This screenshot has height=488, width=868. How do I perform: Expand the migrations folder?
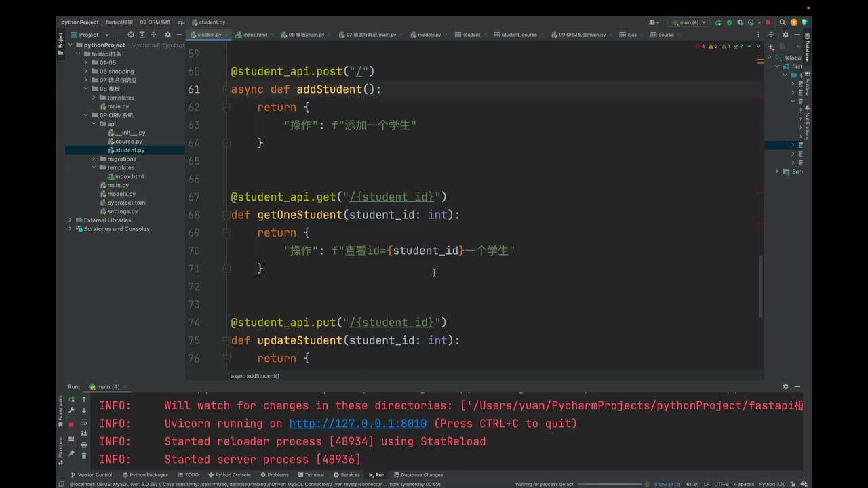94,159
